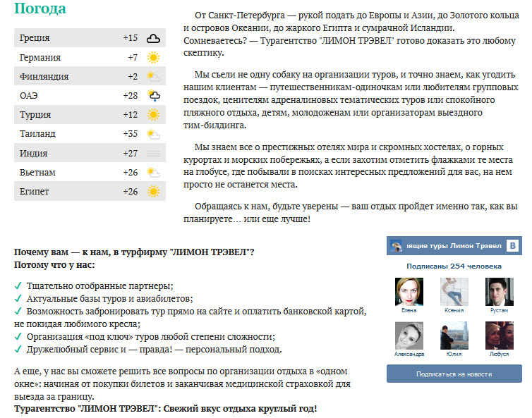Screen dimensions: 532x418
Task: Open Рустам's profile photo
Action: point(499,292)
